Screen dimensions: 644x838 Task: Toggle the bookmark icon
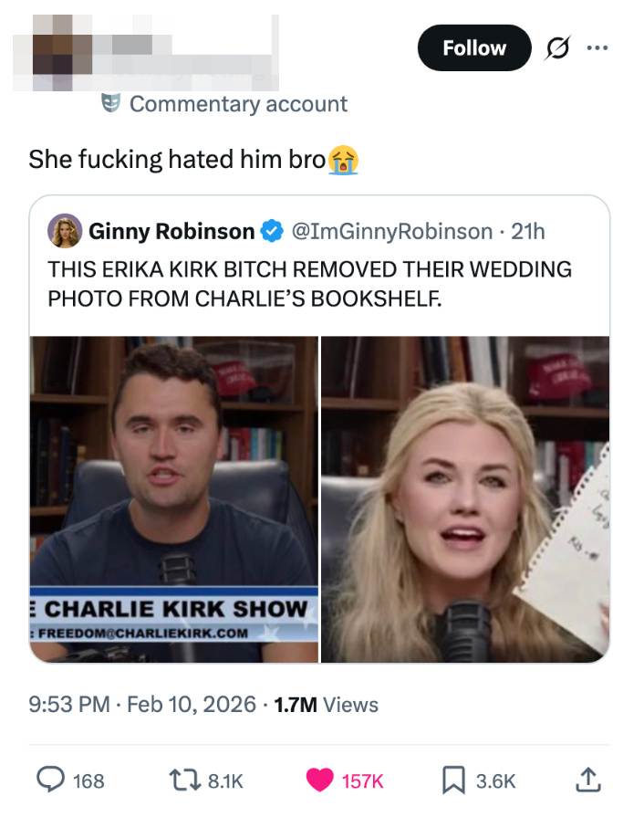click(x=453, y=780)
